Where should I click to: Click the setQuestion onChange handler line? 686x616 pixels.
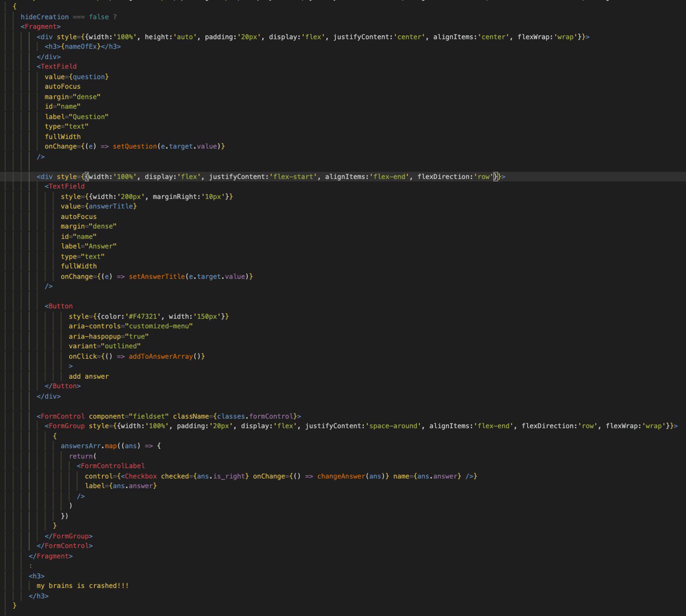135,146
